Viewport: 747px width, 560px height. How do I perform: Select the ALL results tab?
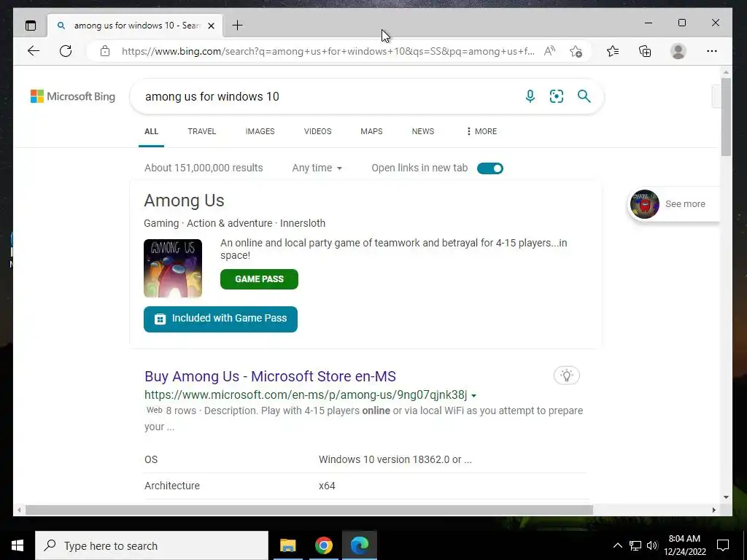(151, 131)
